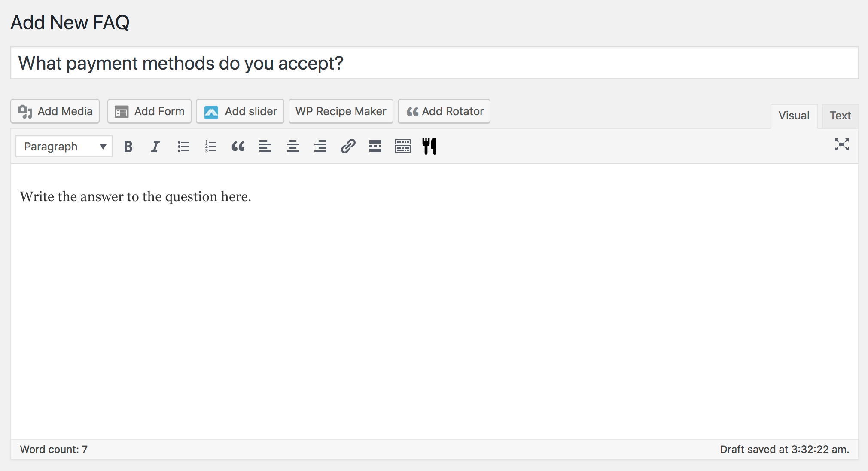The width and height of the screenshot is (868, 471).
Task: Open the Paragraph format dropdown
Action: pos(64,147)
